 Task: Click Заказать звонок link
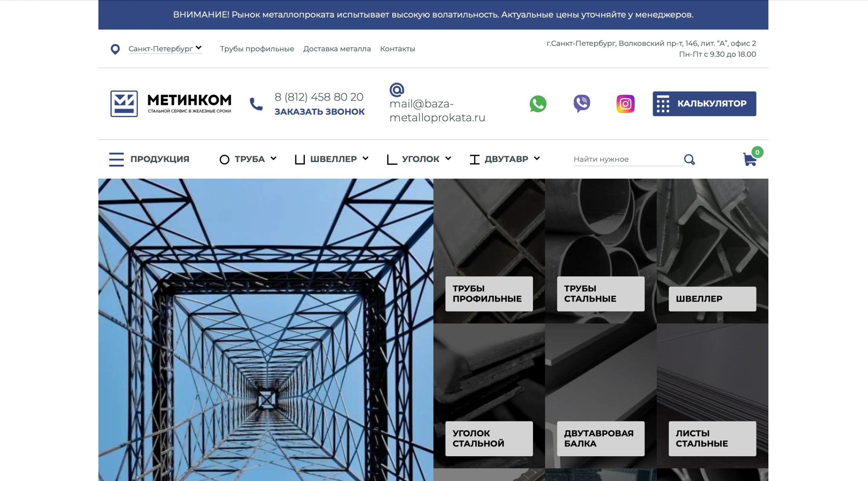pos(319,112)
